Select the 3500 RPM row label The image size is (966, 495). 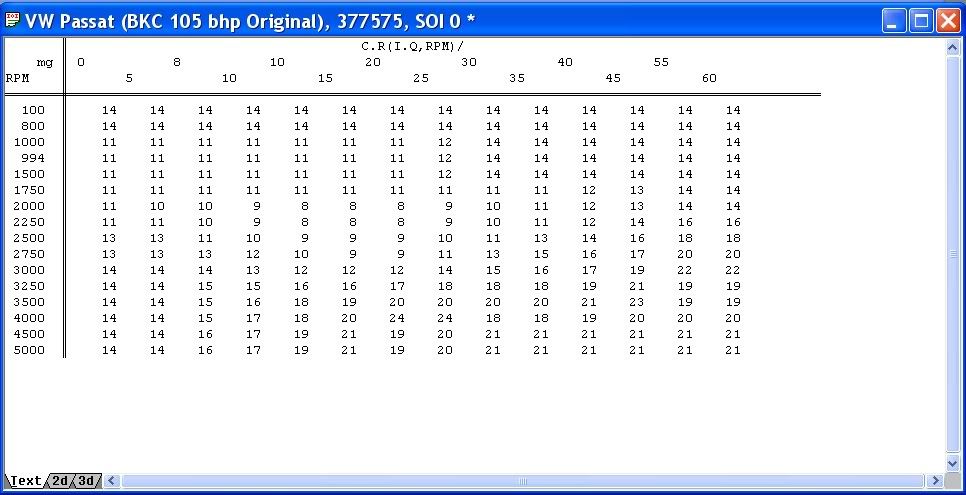tap(30, 303)
